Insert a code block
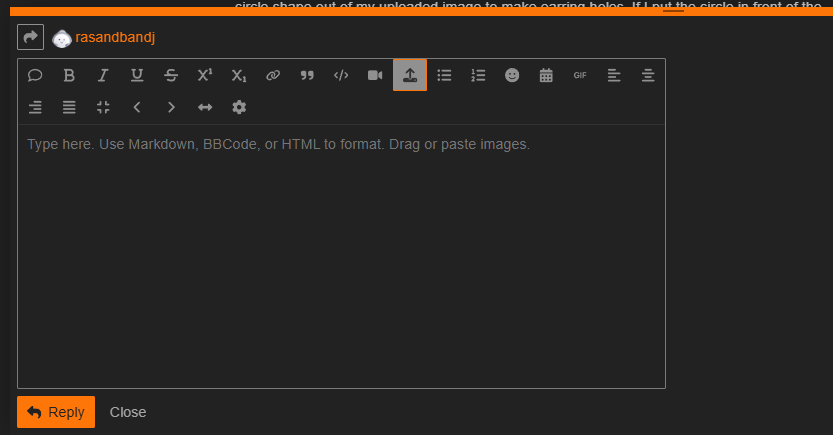 (341, 75)
